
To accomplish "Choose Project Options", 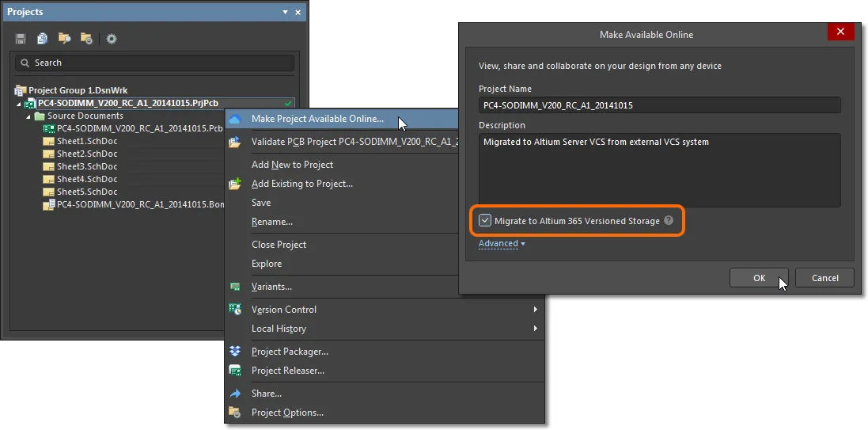I will (287, 413).
